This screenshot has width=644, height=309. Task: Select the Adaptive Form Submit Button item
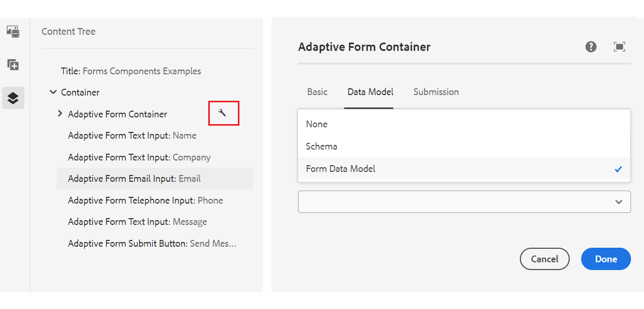click(x=152, y=244)
